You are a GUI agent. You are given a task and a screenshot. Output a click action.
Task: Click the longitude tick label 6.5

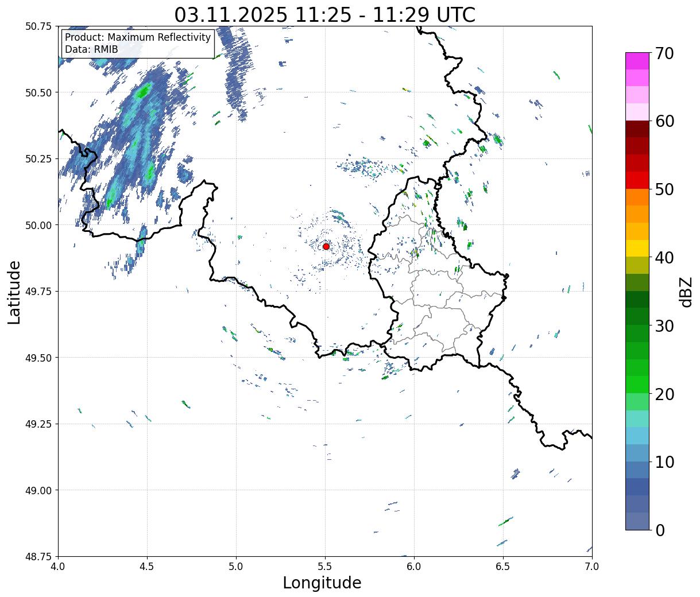pos(503,567)
